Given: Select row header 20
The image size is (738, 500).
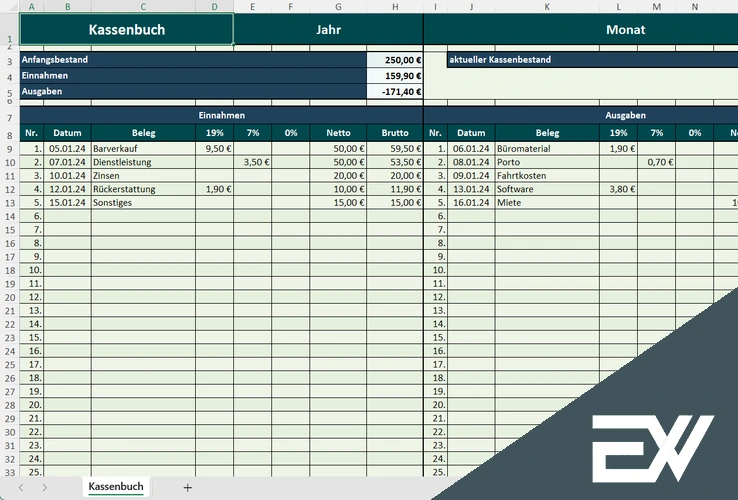Looking at the screenshot, I should pos(10,298).
